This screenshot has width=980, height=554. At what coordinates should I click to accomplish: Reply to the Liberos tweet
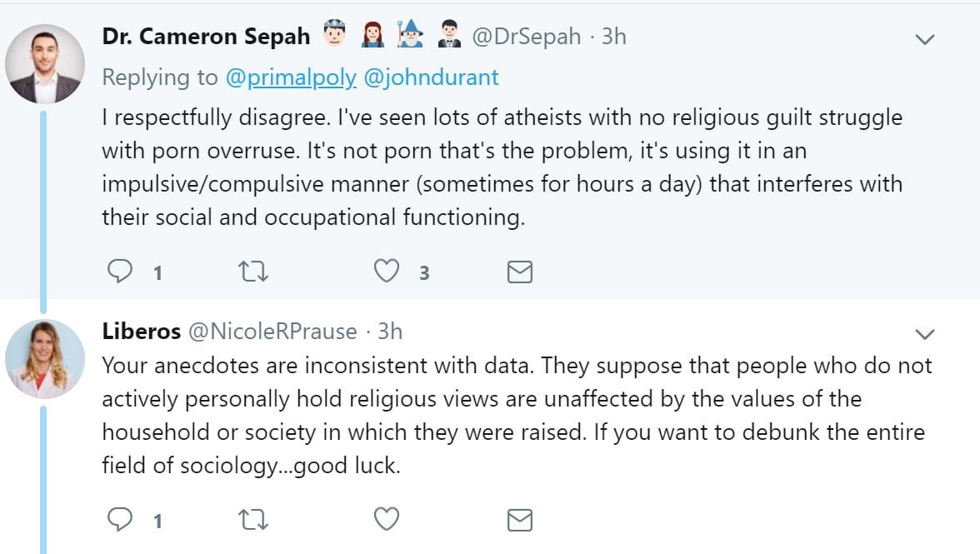pyautogui.click(x=122, y=520)
